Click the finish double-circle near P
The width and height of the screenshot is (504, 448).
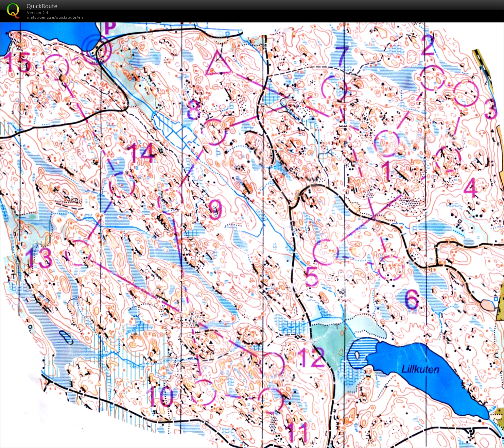pyautogui.click(x=97, y=50)
